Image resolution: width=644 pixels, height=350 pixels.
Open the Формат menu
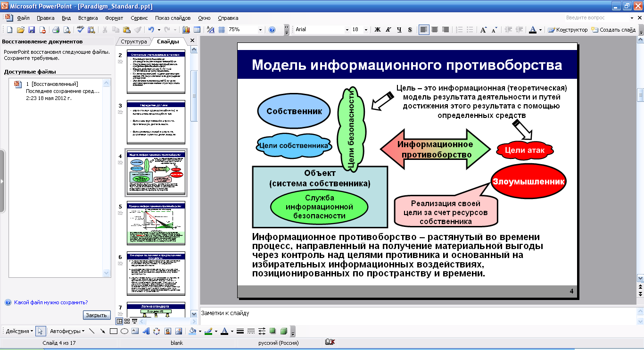point(114,18)
